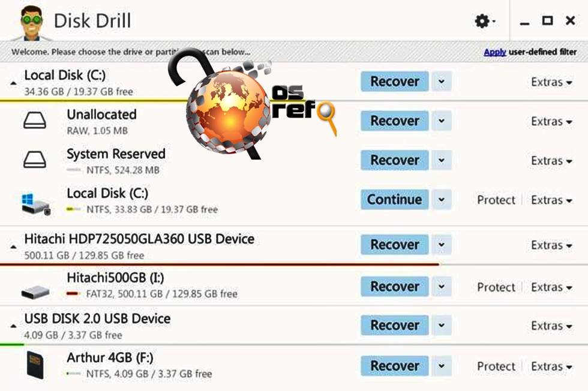Collapse the Local Disk (C:) disk group
This screenshot has height=391, width=588.
pos(13,83)
